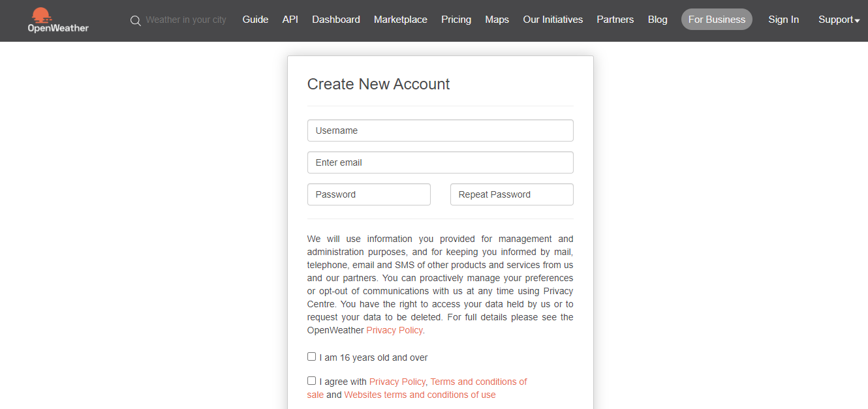Select Our Initiatives in the navbar
This screenshot has height=409, width=868.
(553, 20)
